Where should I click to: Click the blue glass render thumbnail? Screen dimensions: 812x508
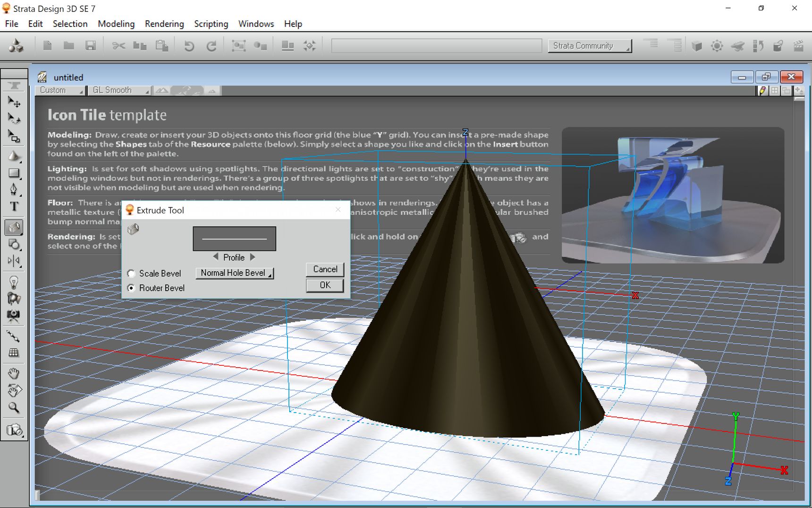673,195
